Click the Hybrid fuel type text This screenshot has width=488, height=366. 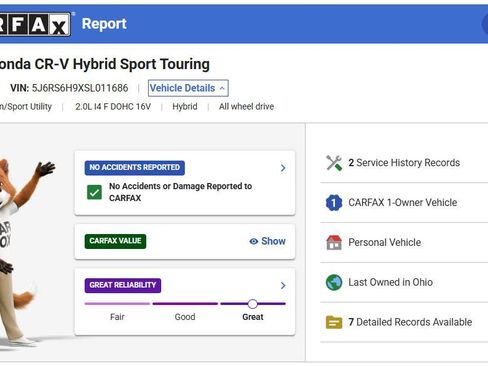click(185, 107)
